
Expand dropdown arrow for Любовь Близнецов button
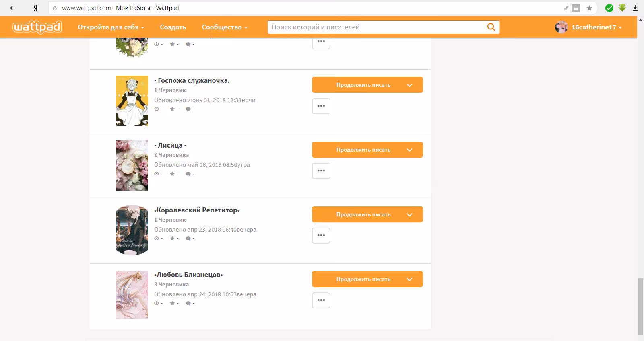(409, 279)
